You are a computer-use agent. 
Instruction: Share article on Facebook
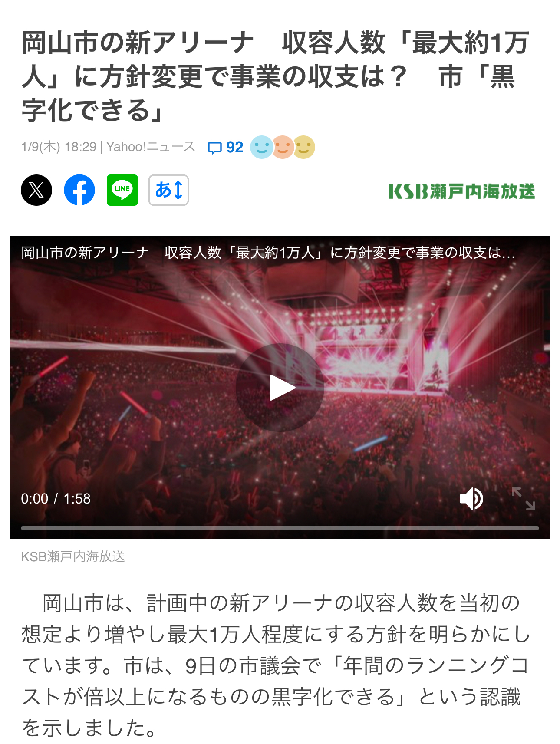(x=79, y=190)
